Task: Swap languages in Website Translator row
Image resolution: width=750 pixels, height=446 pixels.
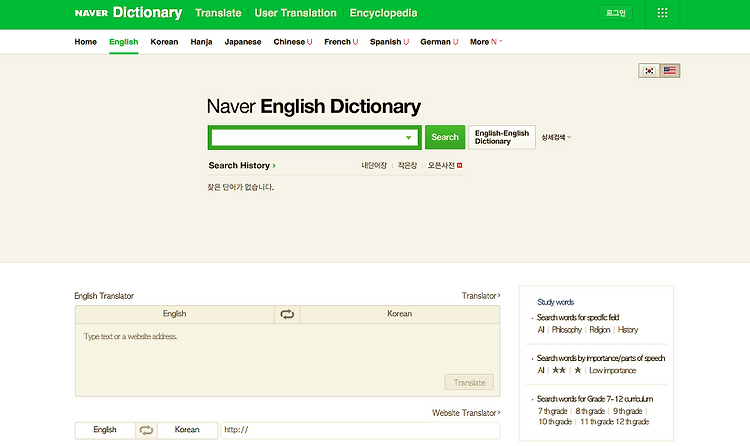Action: 146,430
